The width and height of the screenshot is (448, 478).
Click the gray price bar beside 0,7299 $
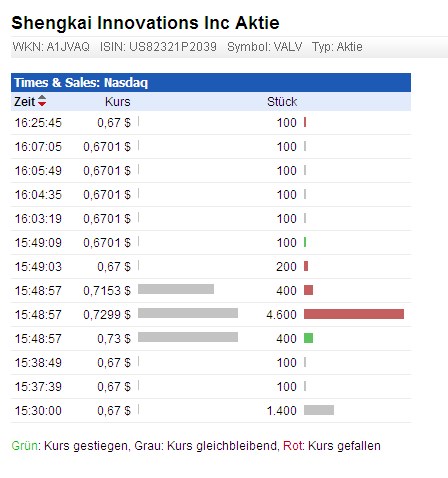(x=188, y=313)
